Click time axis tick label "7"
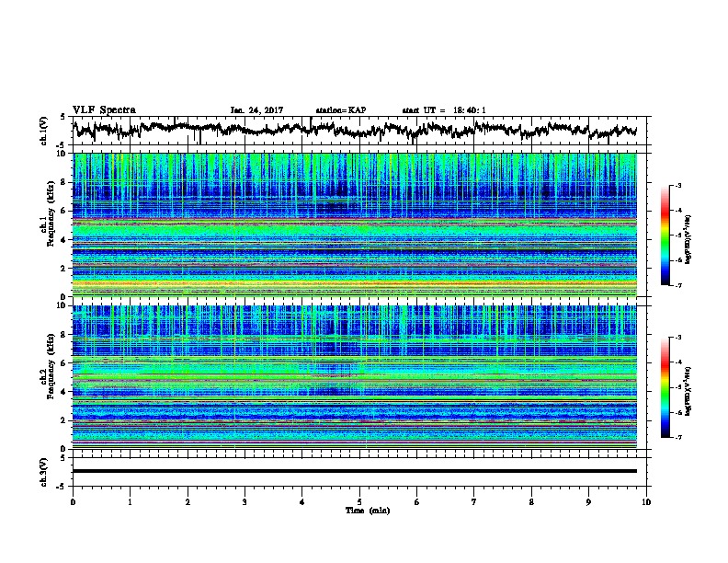This screenshot has height=563, width=728. 474,502
